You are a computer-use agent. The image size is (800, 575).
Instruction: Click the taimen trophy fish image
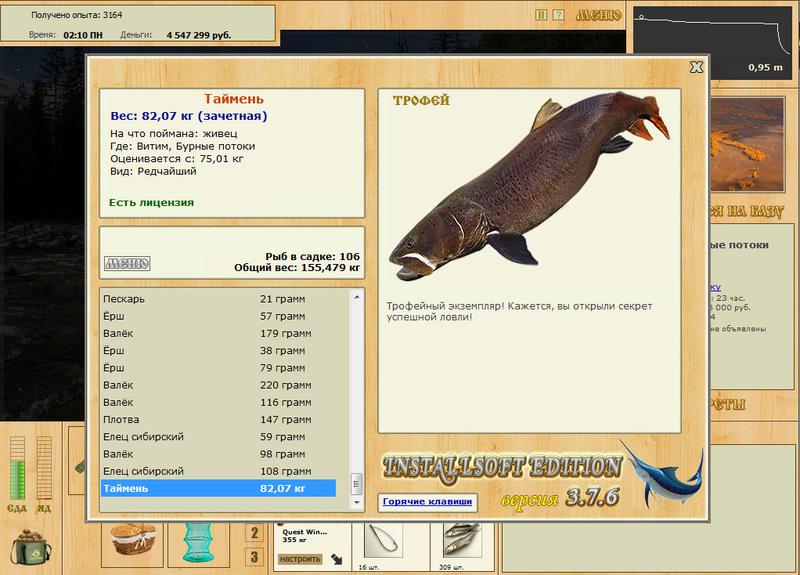click(x=529, y=186)
